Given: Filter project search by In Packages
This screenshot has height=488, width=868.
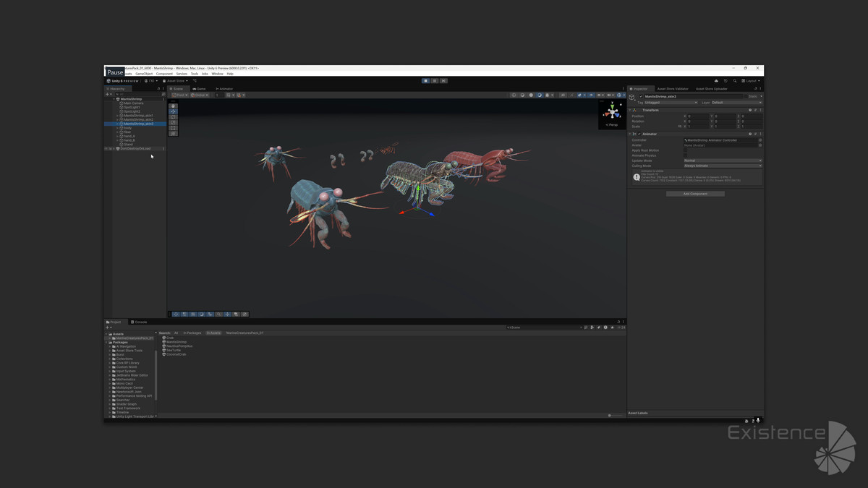Looking at the screenshot, I should [192, 333].
